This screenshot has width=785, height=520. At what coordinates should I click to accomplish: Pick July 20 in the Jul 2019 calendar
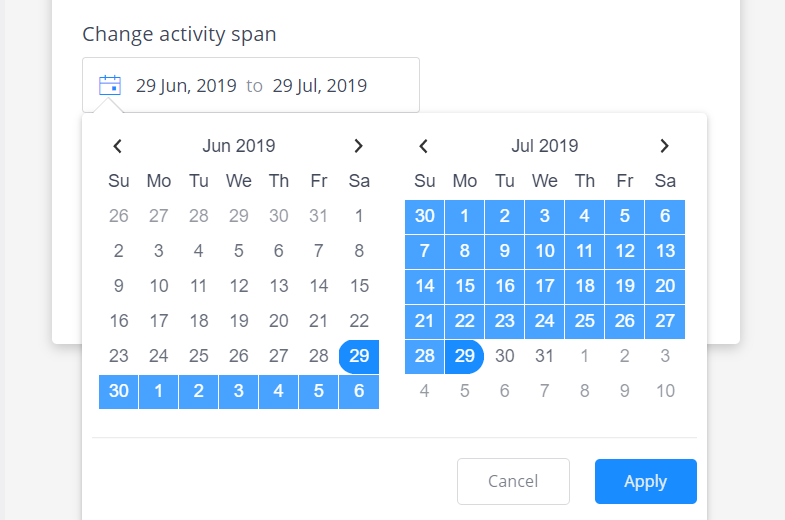click(x=665, y=286)
